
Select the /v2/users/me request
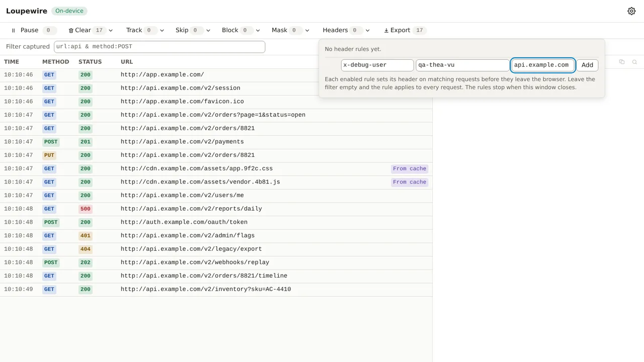click(x=216, y=196)
